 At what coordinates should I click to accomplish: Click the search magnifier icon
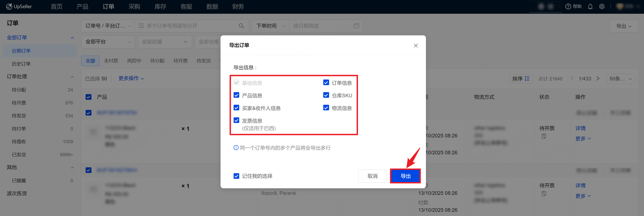click(241, 26)
